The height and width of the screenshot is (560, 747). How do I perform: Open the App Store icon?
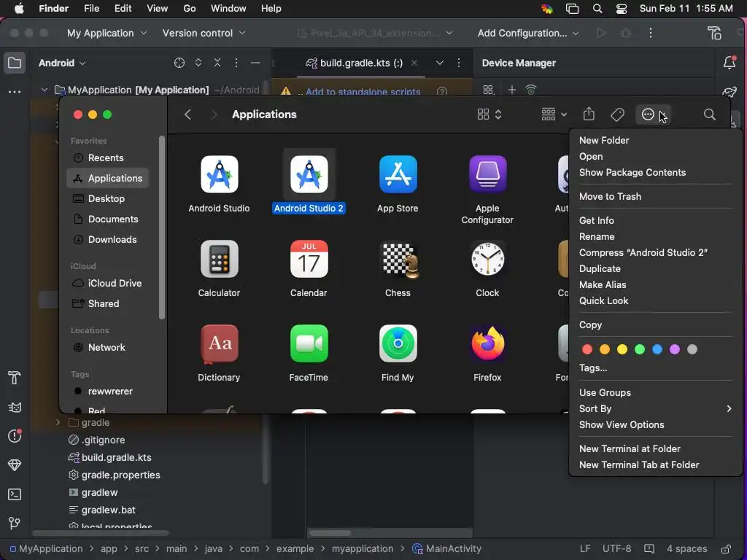point(398,174)
